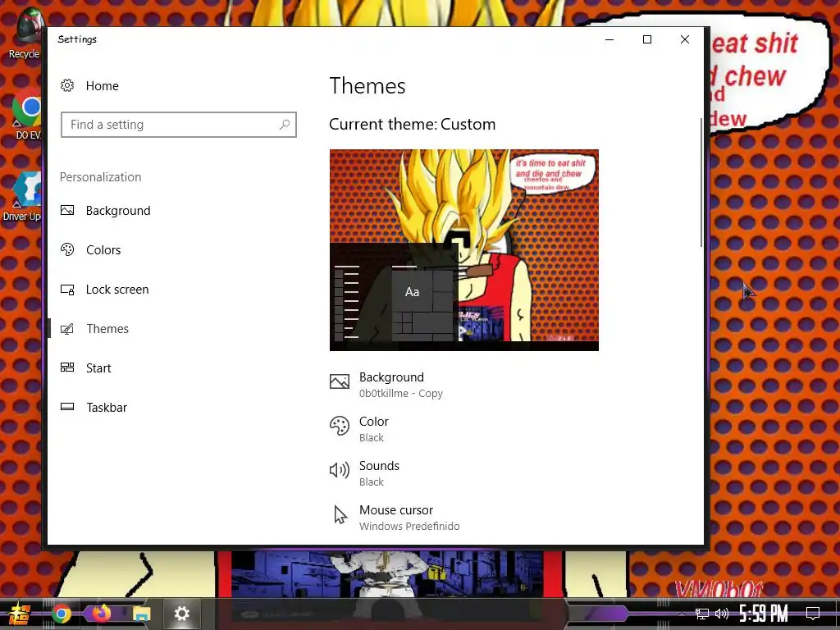
Task: Click the Current theme: Custom heading
Action: coord(412,125)
